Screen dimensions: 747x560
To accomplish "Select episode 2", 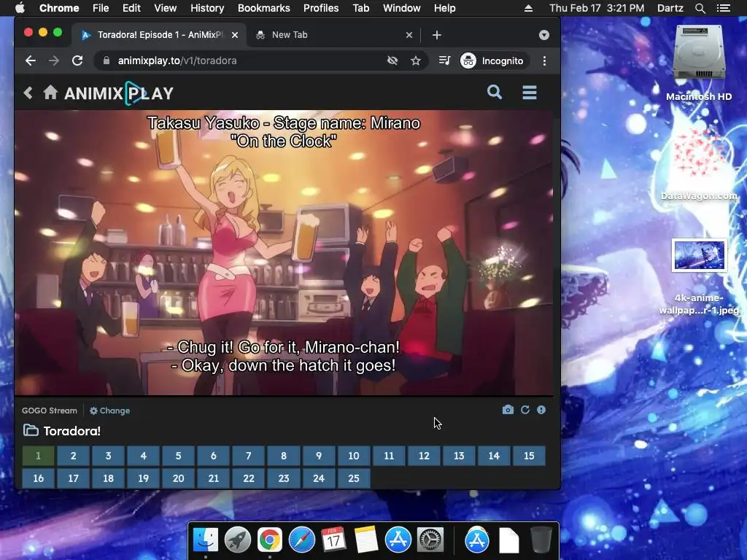I will pyautogui.click(x=74, y=456).
